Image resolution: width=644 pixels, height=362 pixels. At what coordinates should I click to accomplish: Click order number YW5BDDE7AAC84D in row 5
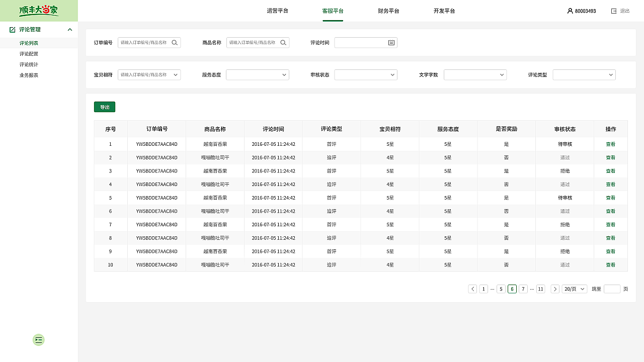point(157,198)
